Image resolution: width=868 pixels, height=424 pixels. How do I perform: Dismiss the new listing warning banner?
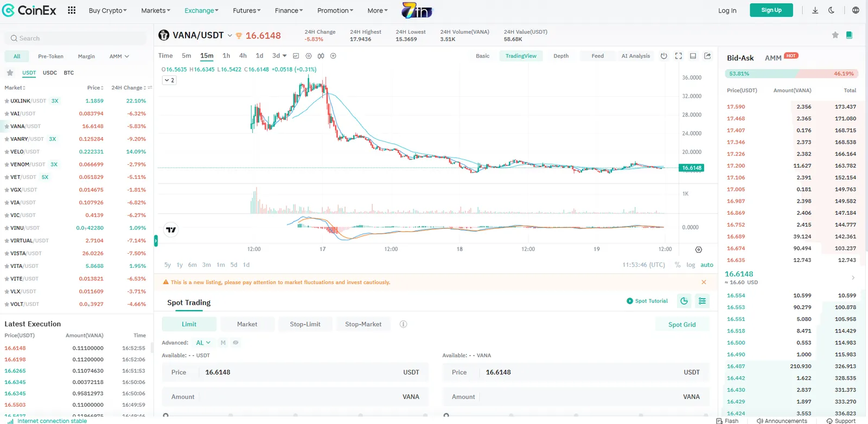[x=704, y=282]
